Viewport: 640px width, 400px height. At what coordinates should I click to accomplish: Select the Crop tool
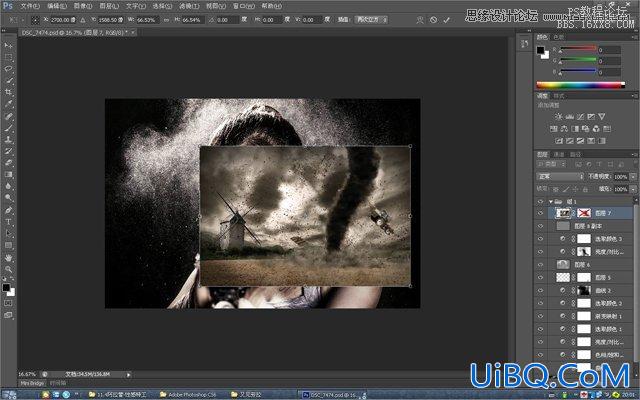click(8, 92)
